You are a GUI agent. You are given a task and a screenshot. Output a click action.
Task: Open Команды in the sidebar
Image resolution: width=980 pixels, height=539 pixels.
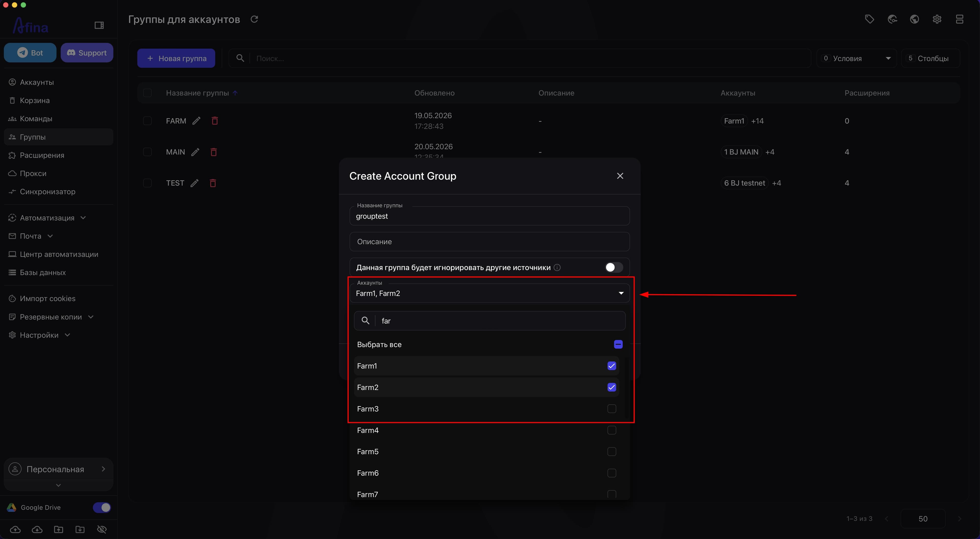pos(58,119)
